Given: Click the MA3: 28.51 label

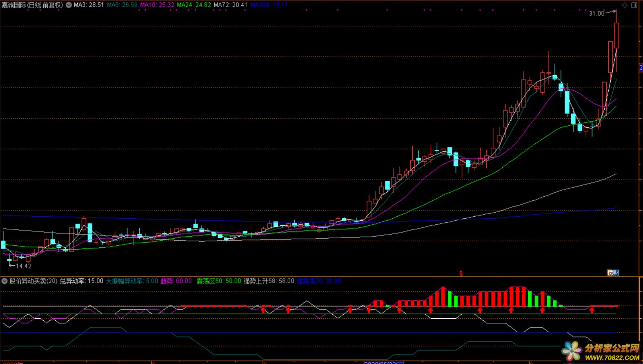Looking at the screenshot, I should 89,5.
